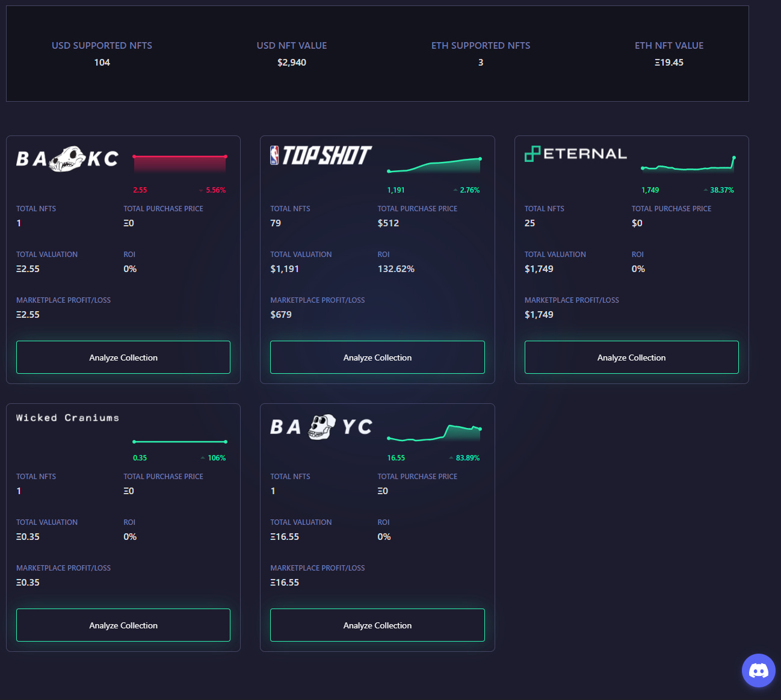Click the BAYC 83.89% increase indicator

coord(465,458)
